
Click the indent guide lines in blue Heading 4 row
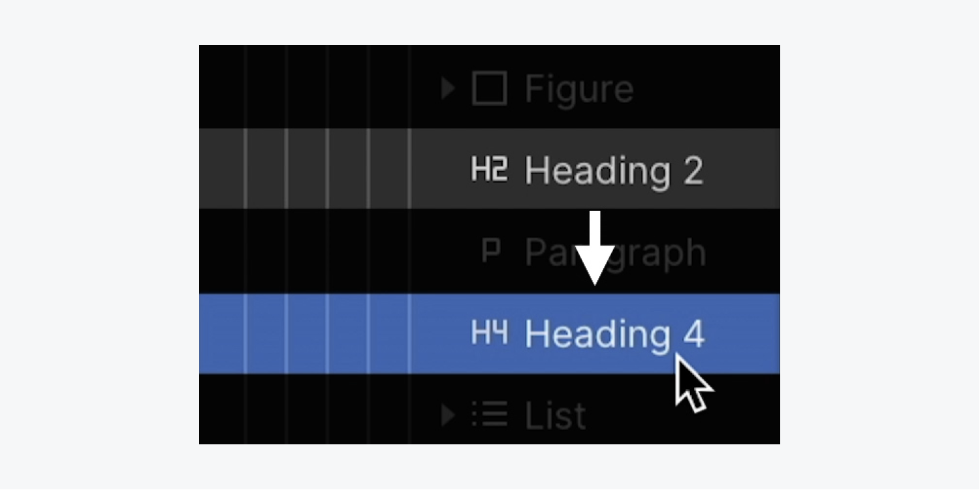pyautogui.click(x=326, y=333)
